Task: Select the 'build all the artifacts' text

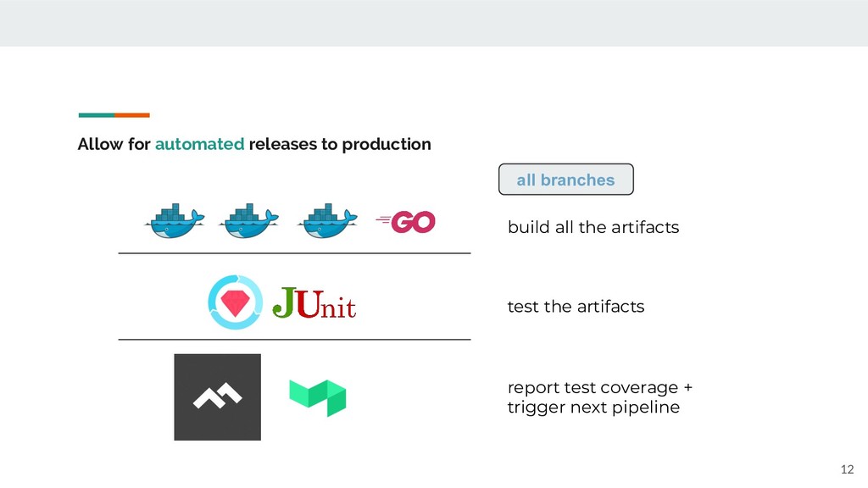Action: 593,227
